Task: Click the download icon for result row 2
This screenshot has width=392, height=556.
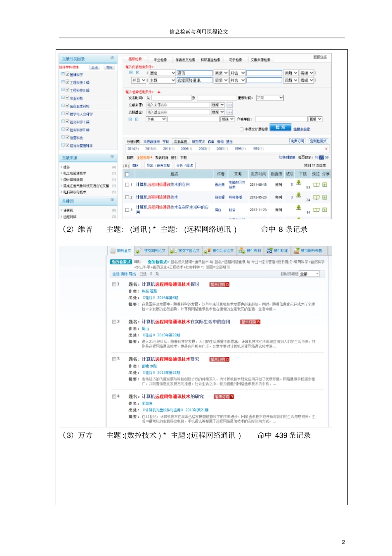Action: 299,195
